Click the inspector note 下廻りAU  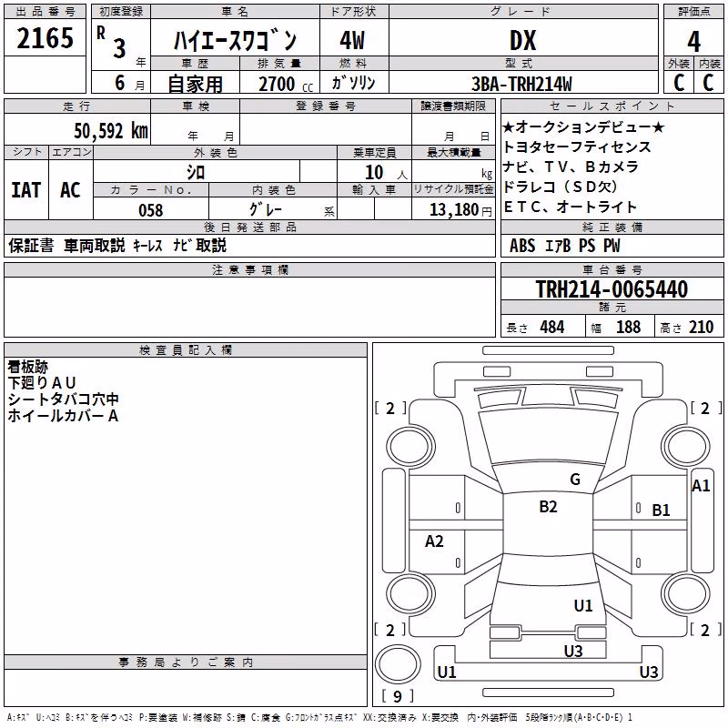[42, 383]
